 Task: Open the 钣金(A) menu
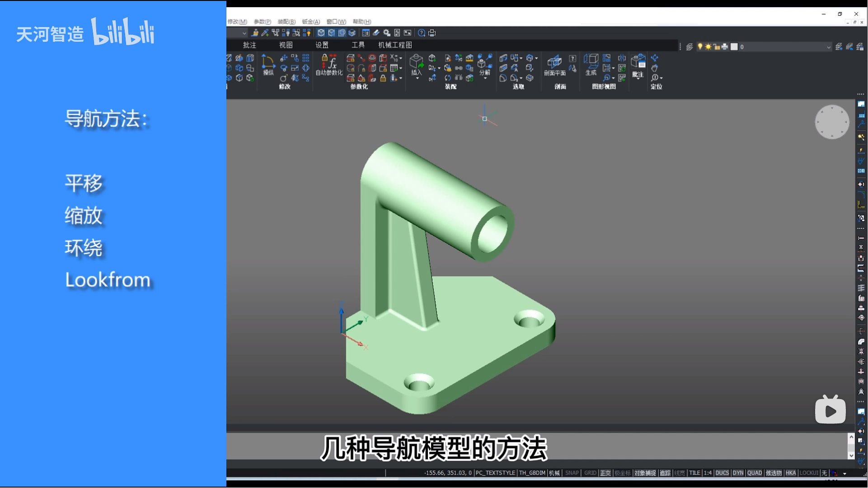311,22
